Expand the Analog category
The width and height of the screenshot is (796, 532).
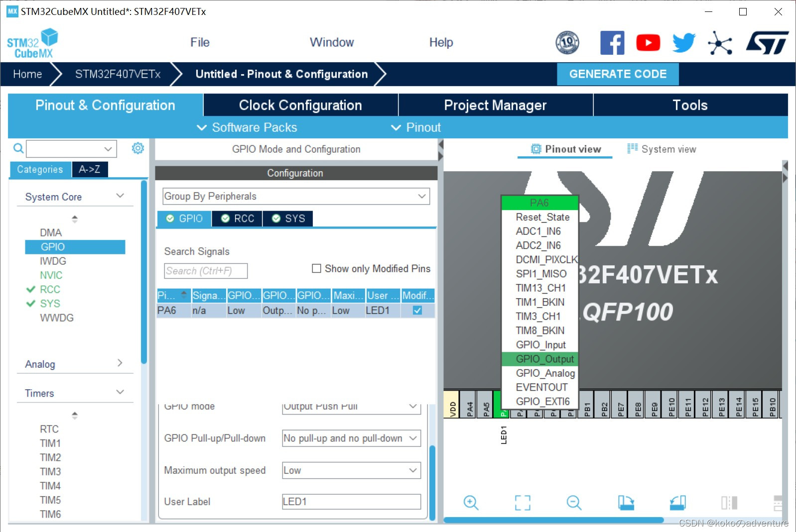[x=120, y=363]
